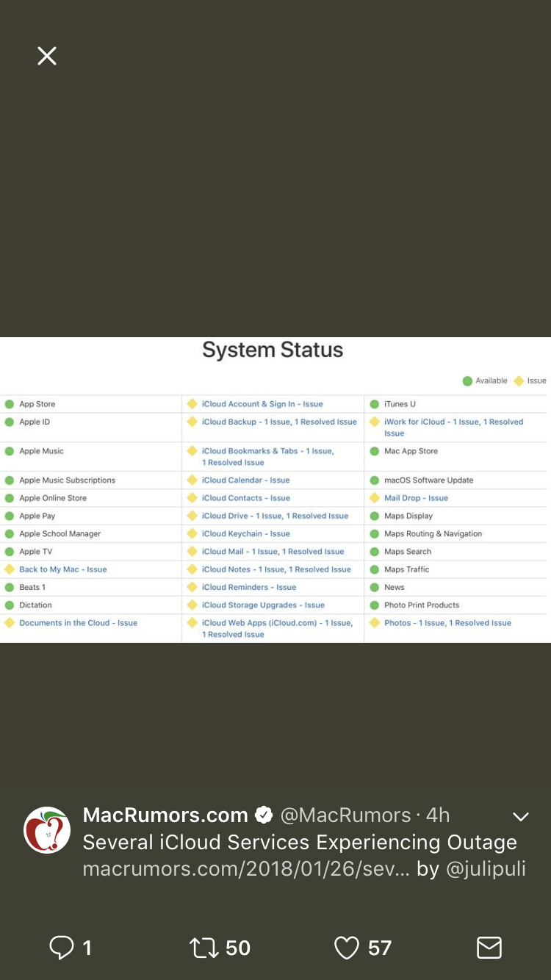This screenshot has width=551, height=980.
Task: Share tweet via the envelope message icon
Action: tap(489, 948)
